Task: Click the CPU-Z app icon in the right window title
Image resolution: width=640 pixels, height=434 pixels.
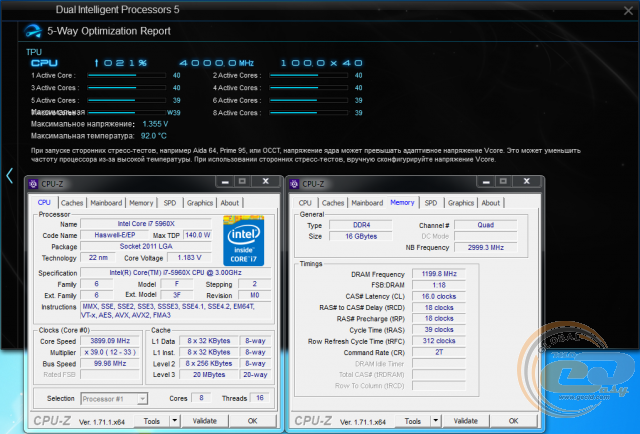Action: (294, 184)
